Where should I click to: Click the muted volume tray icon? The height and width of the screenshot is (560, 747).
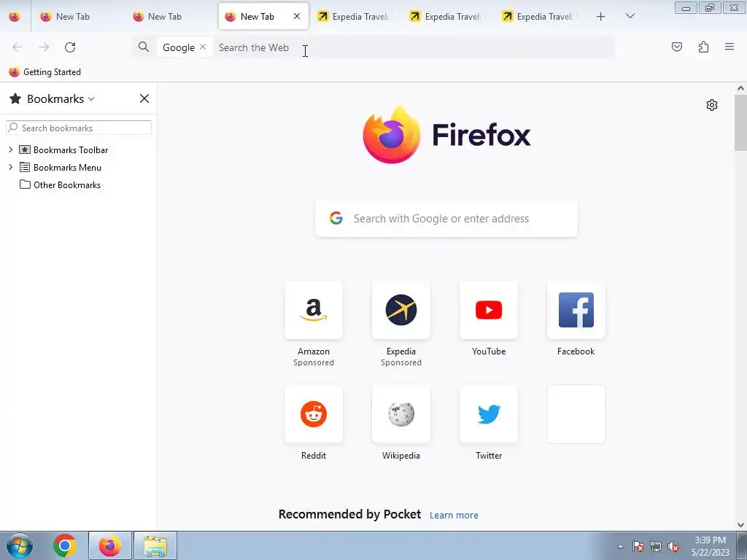[x=673, y=546]
